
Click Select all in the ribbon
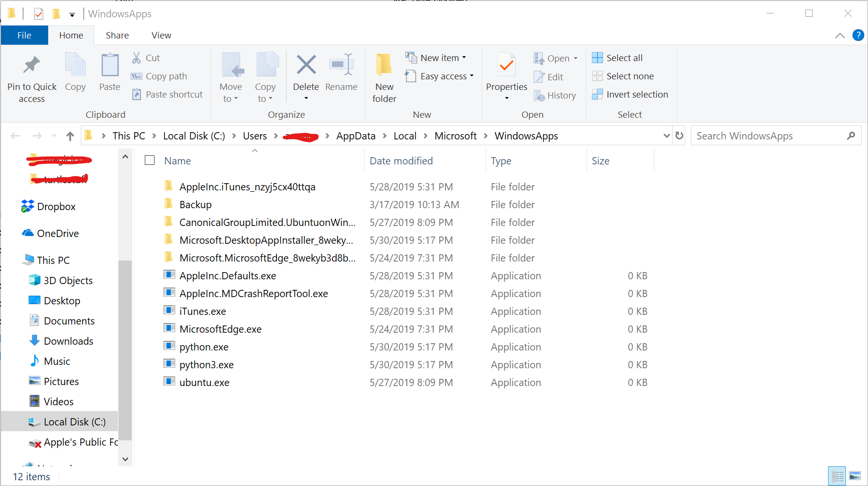(x=624, y=58)
